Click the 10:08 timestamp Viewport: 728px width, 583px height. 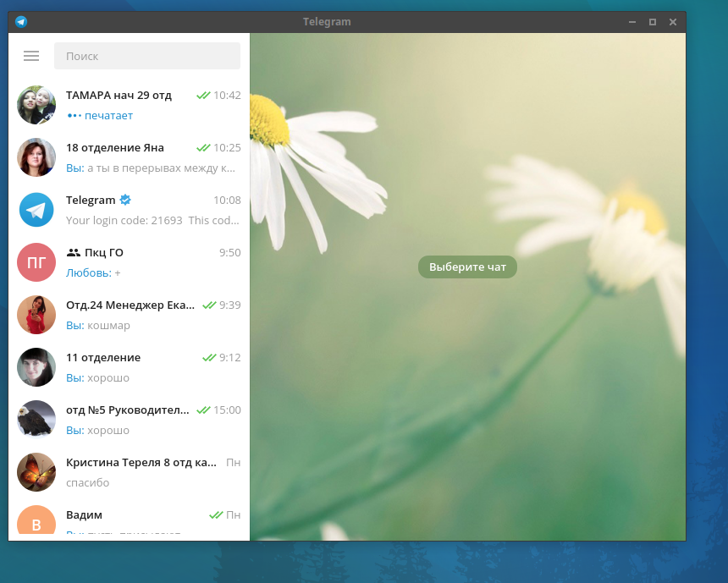point(227,200)
